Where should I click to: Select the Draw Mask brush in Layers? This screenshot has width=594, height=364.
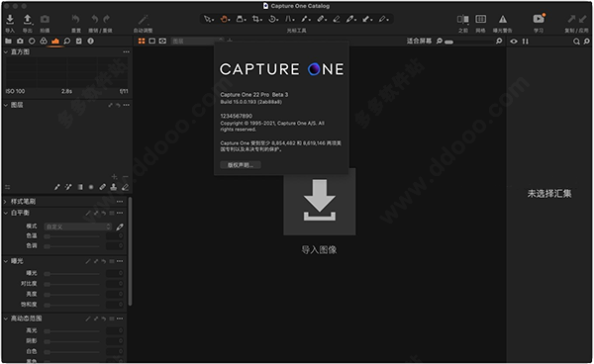(x=57, y=187)
